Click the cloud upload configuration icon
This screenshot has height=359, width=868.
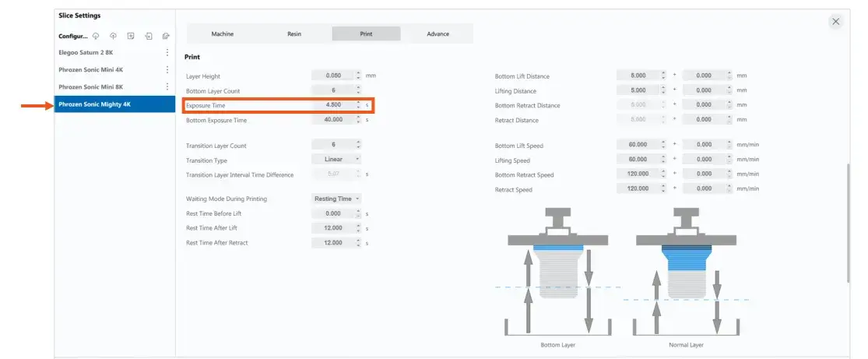coord(113,36)
